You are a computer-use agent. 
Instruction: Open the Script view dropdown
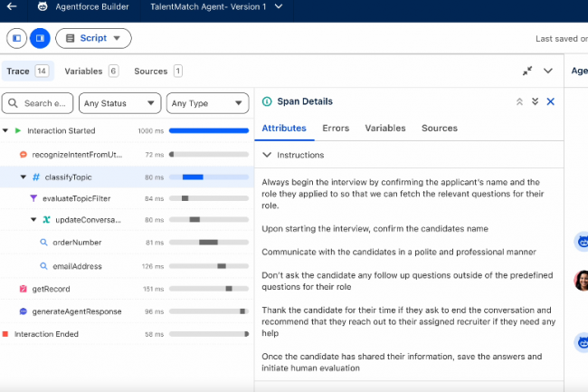click(x=93, y=38)
